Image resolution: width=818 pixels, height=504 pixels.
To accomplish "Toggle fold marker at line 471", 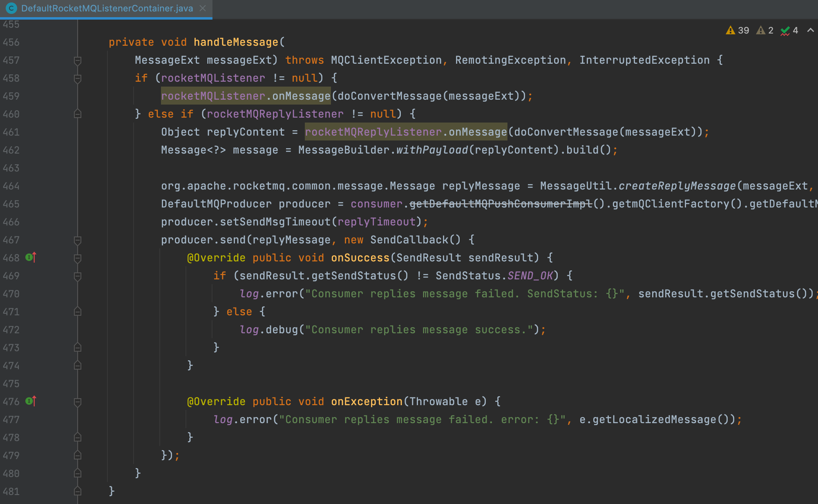I will pos(78,312).
